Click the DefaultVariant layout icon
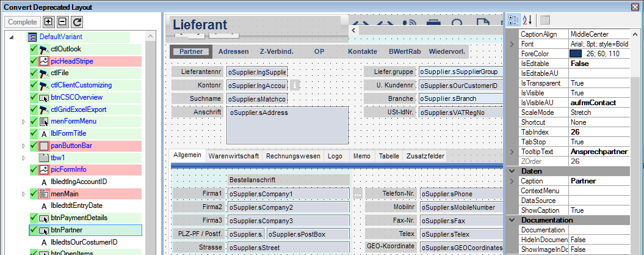This screenshot has width=644, height=255. [x=32, y=37]
